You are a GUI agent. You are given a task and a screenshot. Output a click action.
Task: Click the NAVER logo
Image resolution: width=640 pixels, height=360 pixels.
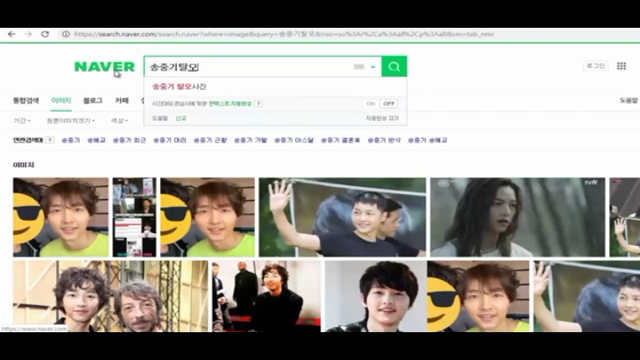pos(104,67)
